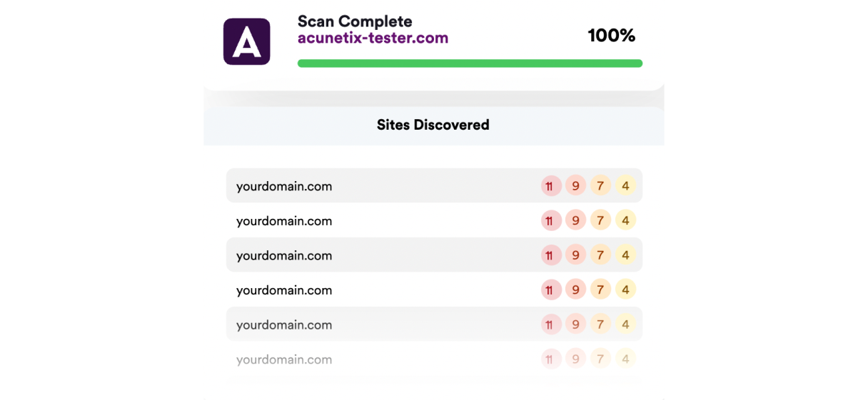Click the red 11 badge in third row
Viewport: 868px width, 400px height.
point(550,255)
